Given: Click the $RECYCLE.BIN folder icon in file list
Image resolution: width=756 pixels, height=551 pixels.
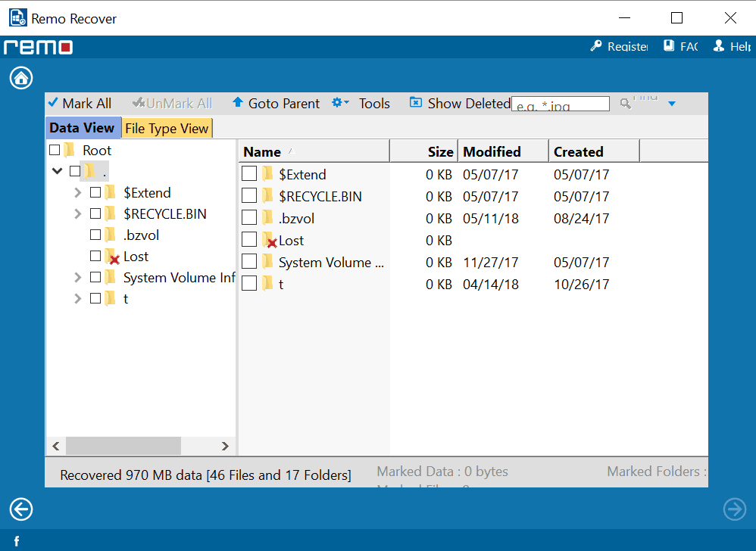Looking at the screenshot, I should pos(267,196).
